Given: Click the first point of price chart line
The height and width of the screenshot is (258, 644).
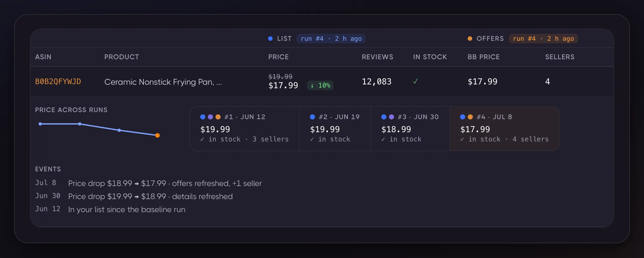Looking at the screenshot, I should point(40,124).
